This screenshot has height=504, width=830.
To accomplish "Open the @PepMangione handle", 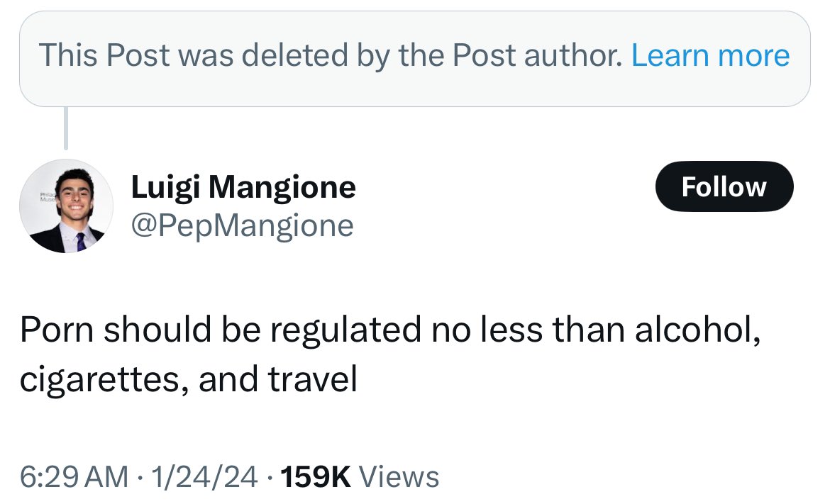I will (x=242, y=225).
